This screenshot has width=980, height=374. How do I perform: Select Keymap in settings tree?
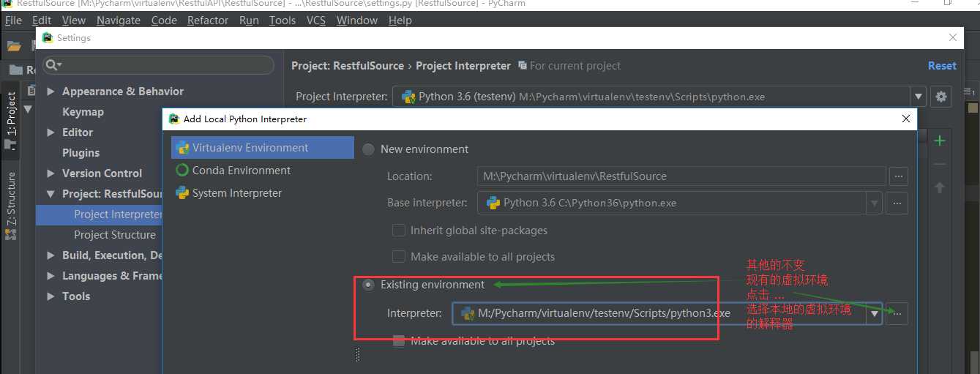coord(83,112)
